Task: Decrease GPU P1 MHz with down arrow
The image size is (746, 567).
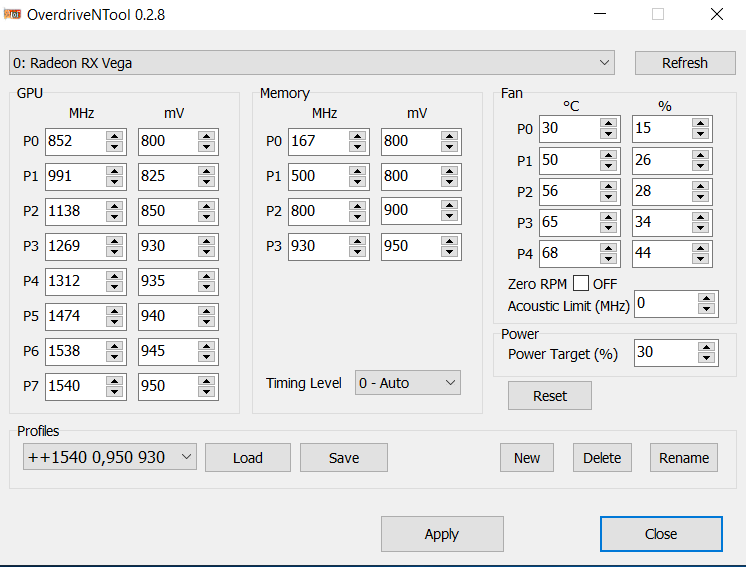Action: point(114,182)
